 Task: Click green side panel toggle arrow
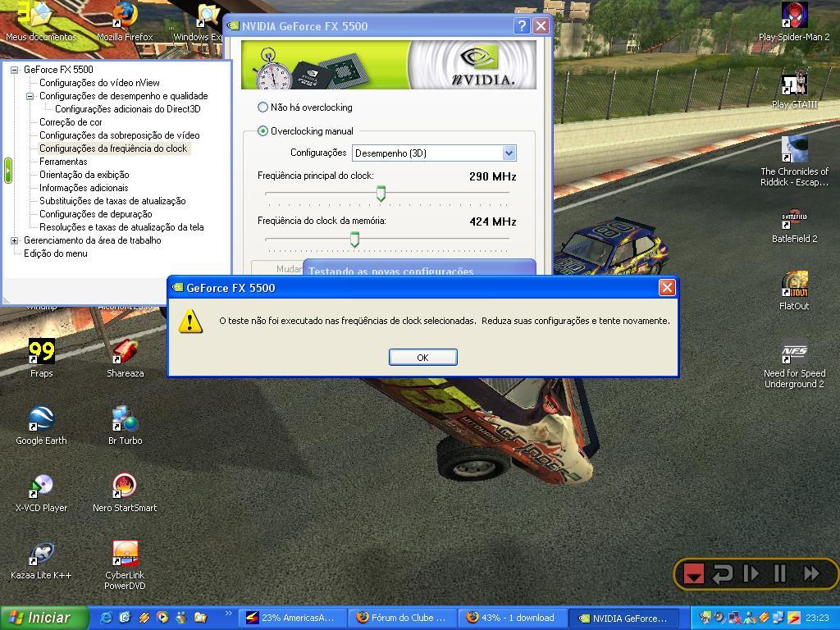tap(8, 171)
